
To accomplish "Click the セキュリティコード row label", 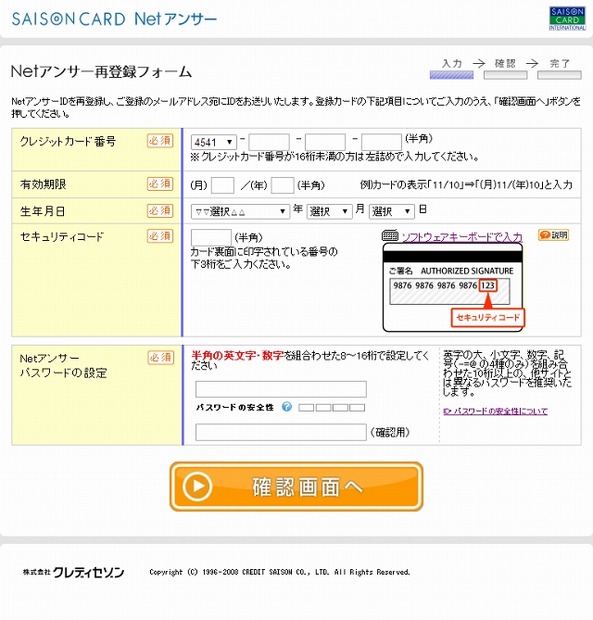I will [62, 236].
